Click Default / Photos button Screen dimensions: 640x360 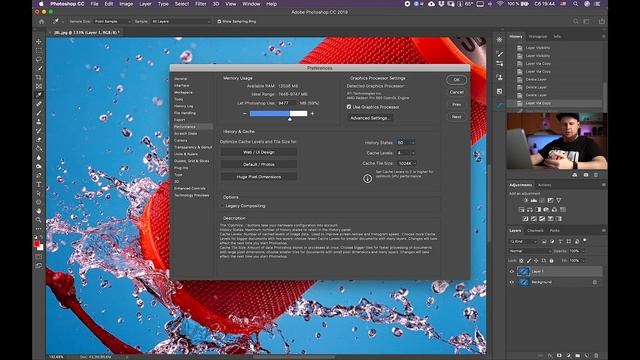(259, 164)
